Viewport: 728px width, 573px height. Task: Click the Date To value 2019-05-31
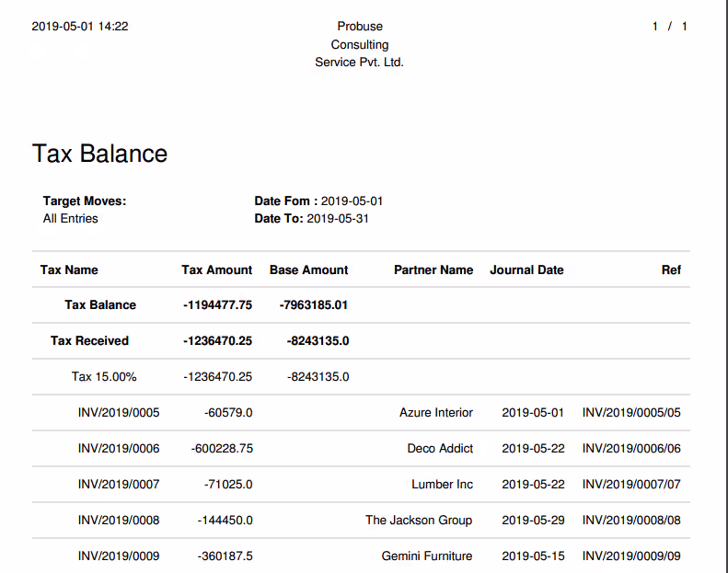[x=338, y=219]
